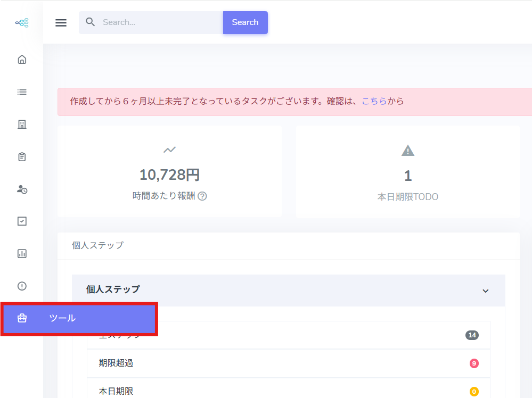Click the 本日期限TODO warning card
Screen dimensions: 532x398
(407, 172)
